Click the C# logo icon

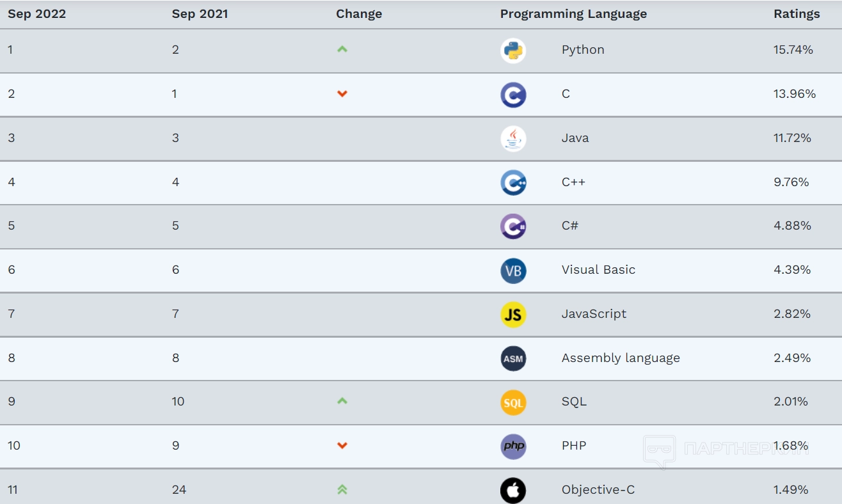[x=513, y=226]
